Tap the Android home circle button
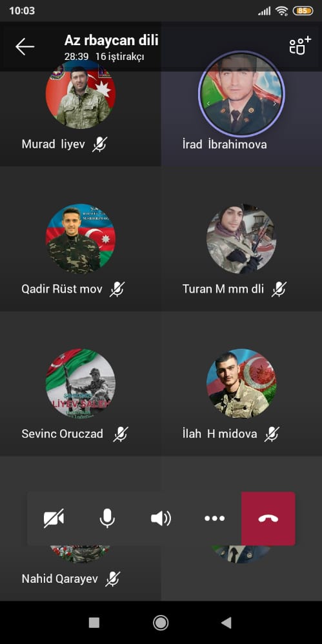322x644 pixels. tap(161, 623)
